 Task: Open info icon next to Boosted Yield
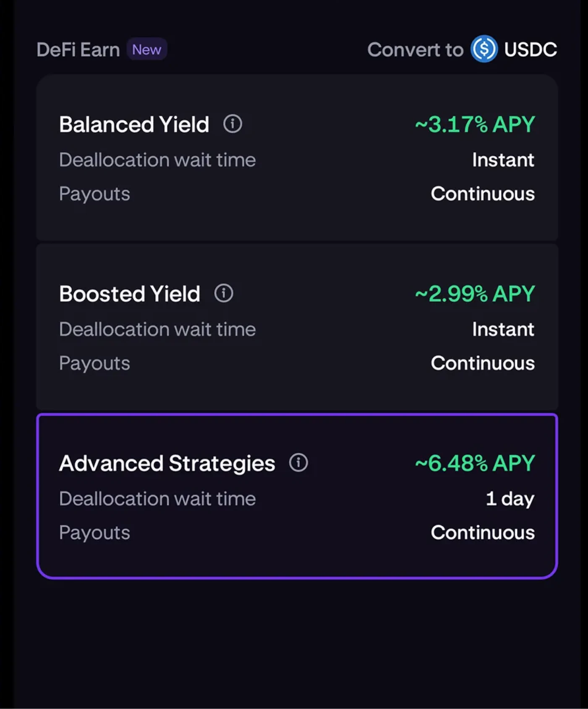[224, 293]
